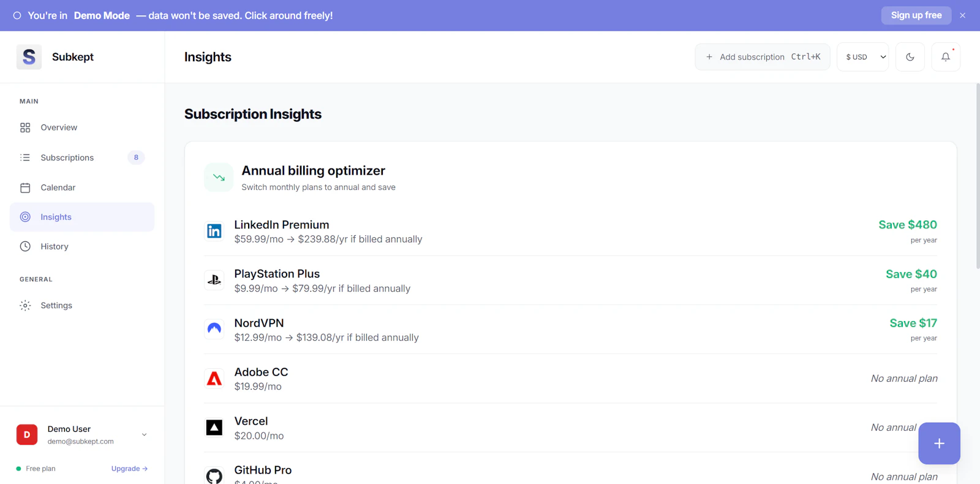Image resolution: width=980 pixels, height=484 pixels.
Task: Go to Overview page
Action: tap(82, 127)
